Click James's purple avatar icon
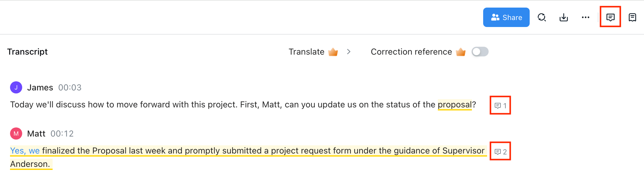The width and height of the screenshot is (644, 179). click(x=16, y=87)
